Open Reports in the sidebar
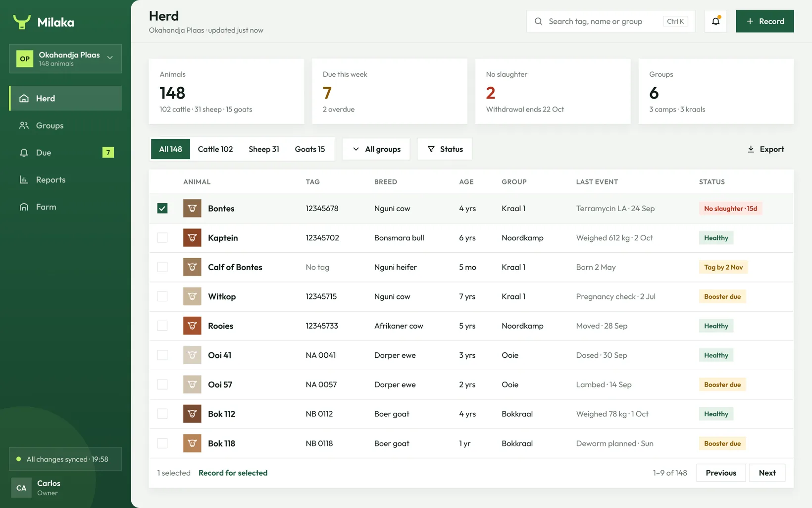Screen dimensions: 812x508 click(65, 179)
